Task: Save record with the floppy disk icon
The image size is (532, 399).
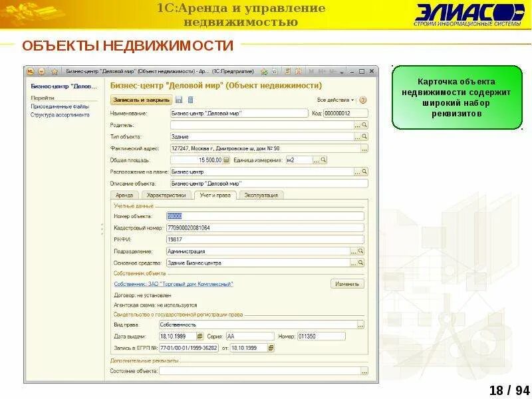Action: coord(179,100)
